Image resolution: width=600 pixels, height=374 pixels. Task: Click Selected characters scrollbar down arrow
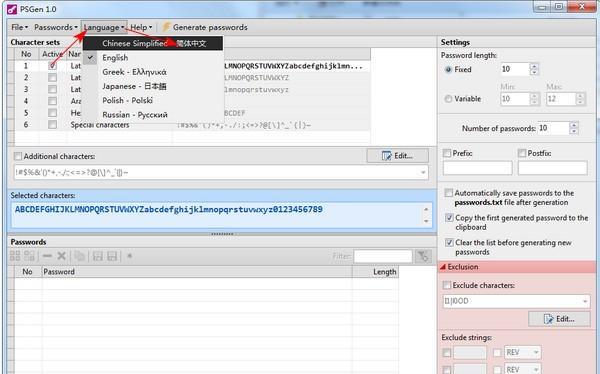pos(426,221)
